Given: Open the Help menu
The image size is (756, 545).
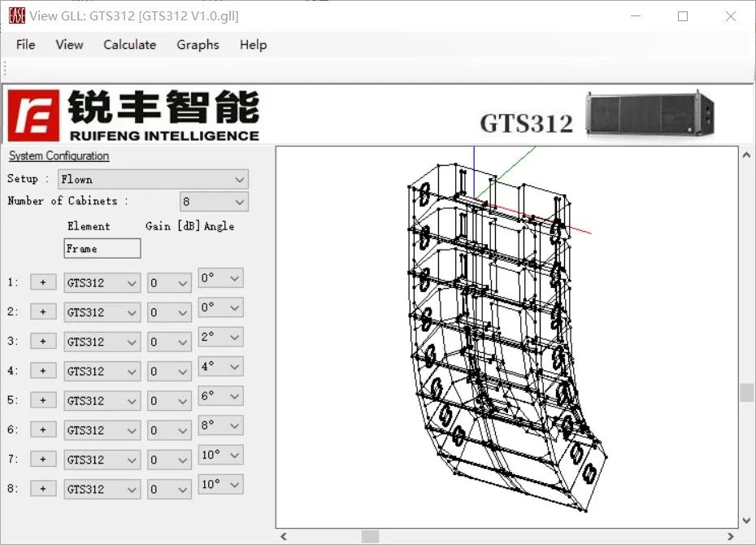Looking at the screenshot, I should (253, 45).
